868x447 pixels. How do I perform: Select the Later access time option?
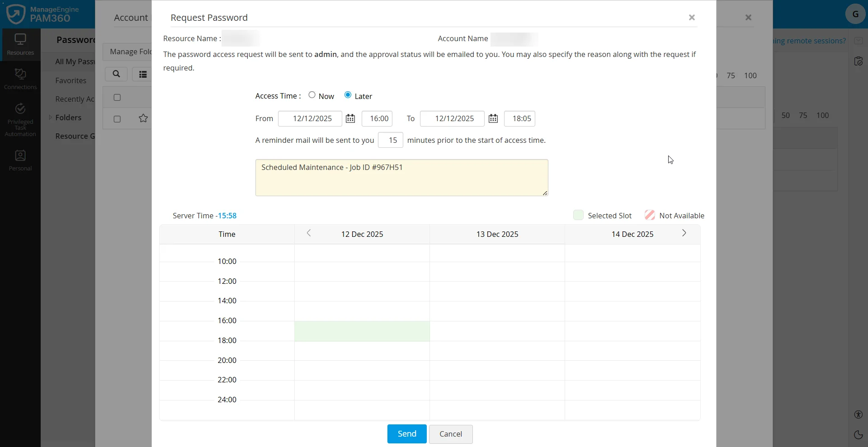(348, 95)
